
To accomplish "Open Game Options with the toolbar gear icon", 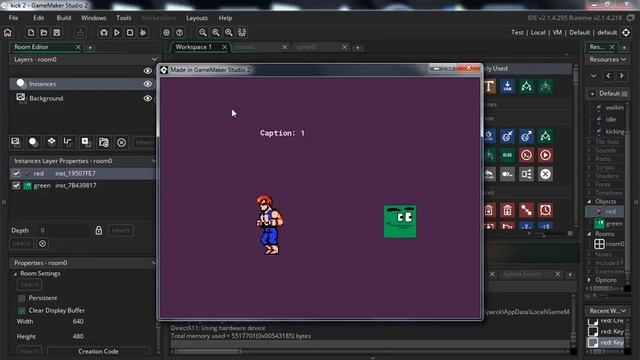I will 166,33.
